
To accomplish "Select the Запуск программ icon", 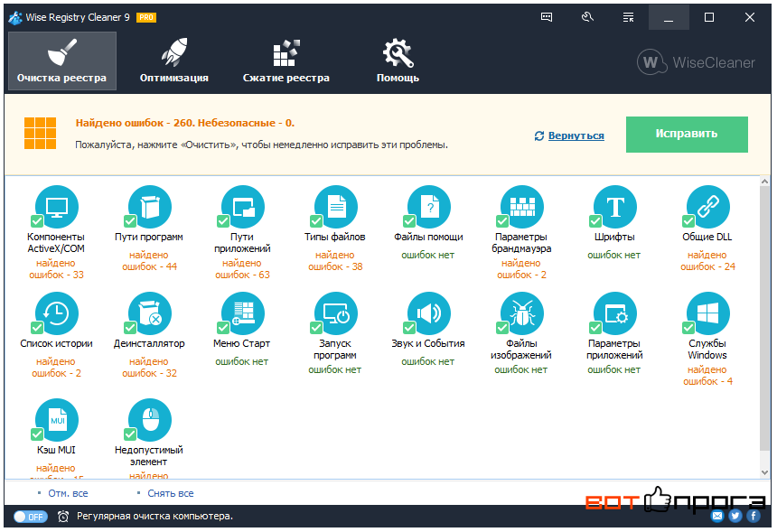I will click(x=336, y=313).
